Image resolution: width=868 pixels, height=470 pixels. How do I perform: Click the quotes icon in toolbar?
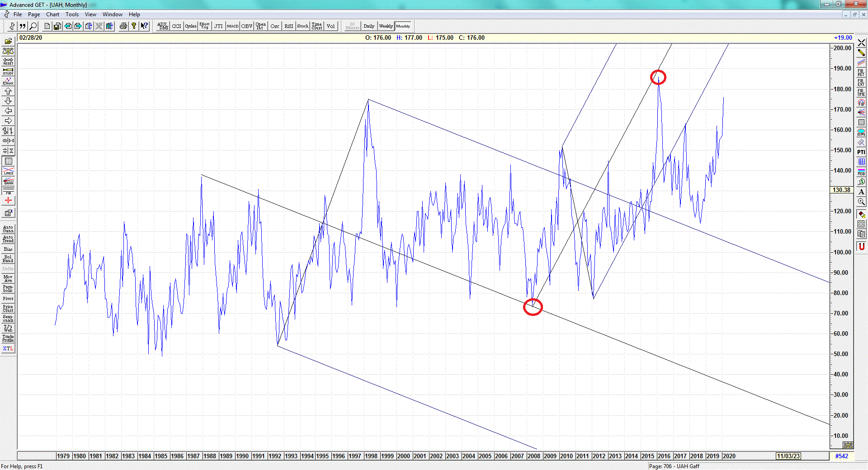(x=23, y=26)
